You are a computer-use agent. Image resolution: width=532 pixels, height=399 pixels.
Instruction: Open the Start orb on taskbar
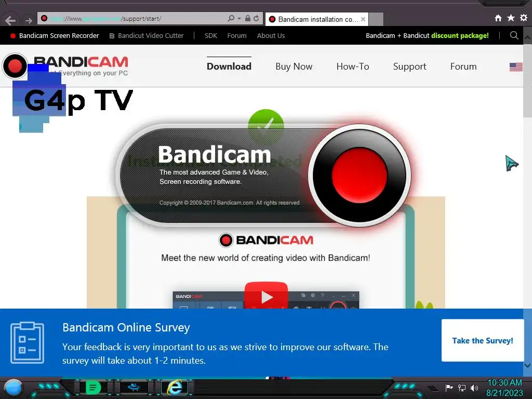14,388
